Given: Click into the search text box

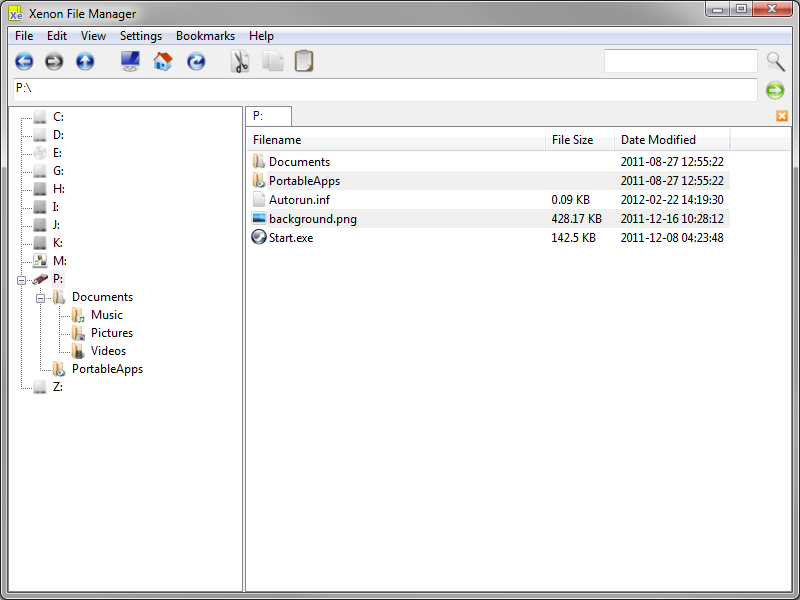Looking at the screenshot, I should click(680, 62).
